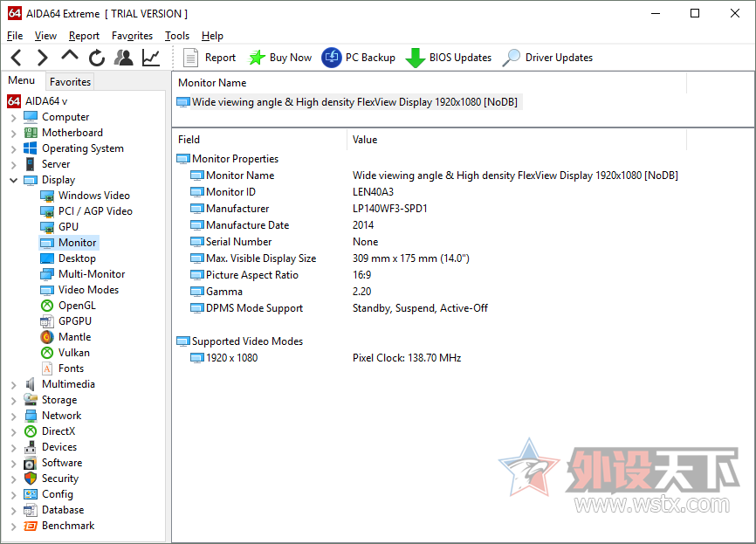Expand the DirectX tree node

13,431
